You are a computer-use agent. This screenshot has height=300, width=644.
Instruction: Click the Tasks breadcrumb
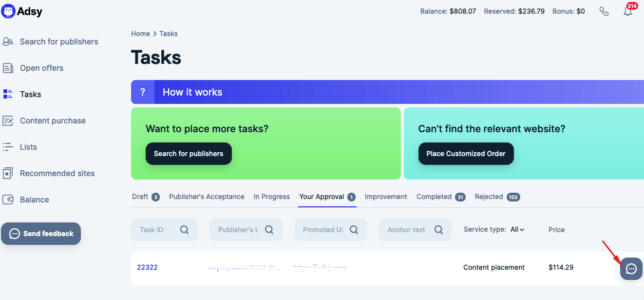[x=169, y=34]
